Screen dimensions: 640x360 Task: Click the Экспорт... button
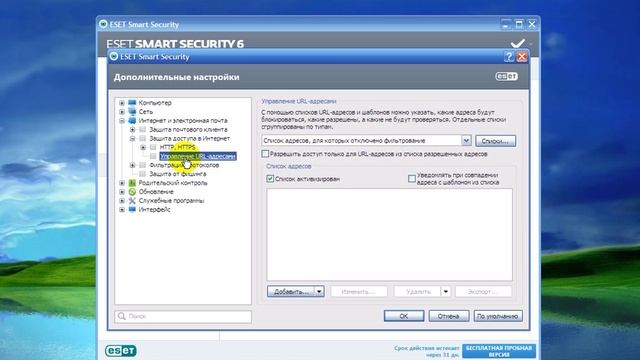(x=483, y=291)
